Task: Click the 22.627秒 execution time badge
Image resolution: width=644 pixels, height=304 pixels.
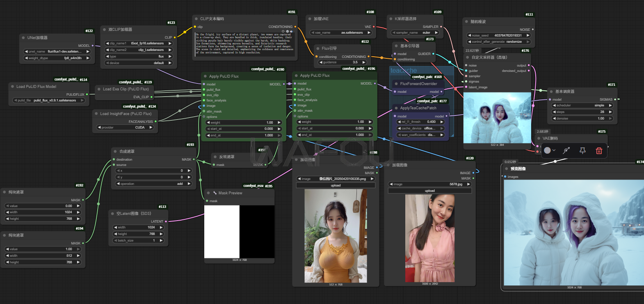Action: [472, 51]
